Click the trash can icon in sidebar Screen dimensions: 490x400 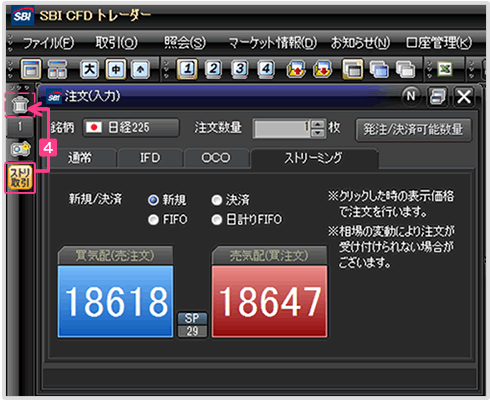[x=20, y=105]
